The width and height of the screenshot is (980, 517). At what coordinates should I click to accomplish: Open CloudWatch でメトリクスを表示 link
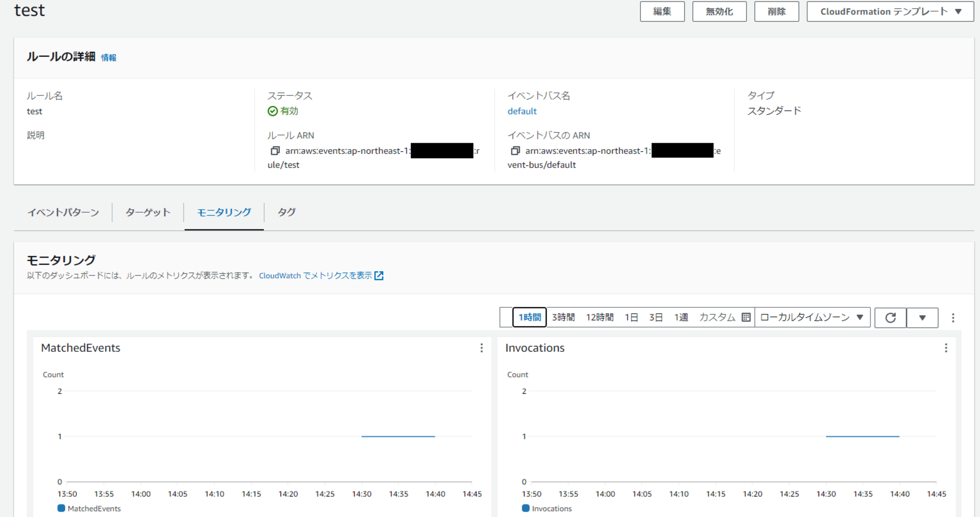click(315, 276)
